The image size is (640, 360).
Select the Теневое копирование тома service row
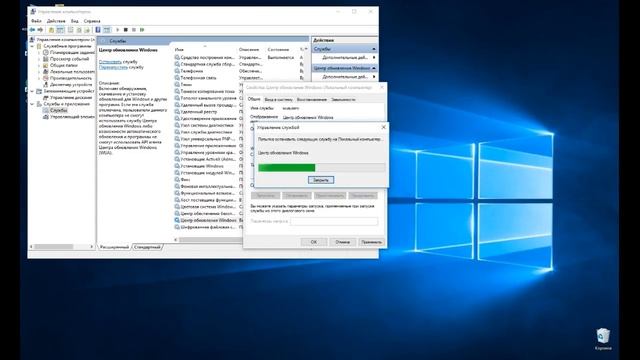(x=208, y=91)
